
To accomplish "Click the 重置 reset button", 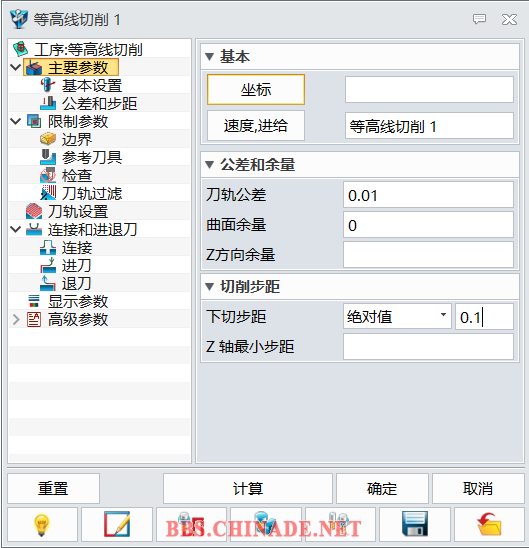I will tap(53, 488).
